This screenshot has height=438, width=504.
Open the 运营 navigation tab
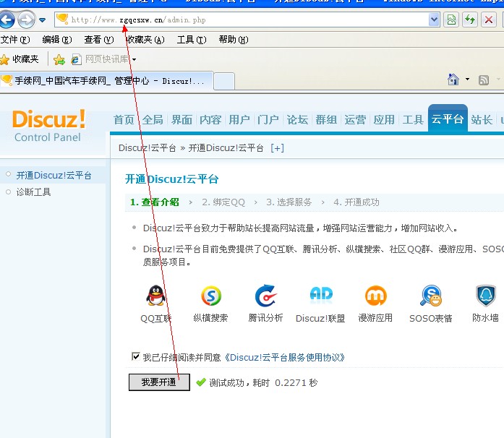[x=355, y=120]
